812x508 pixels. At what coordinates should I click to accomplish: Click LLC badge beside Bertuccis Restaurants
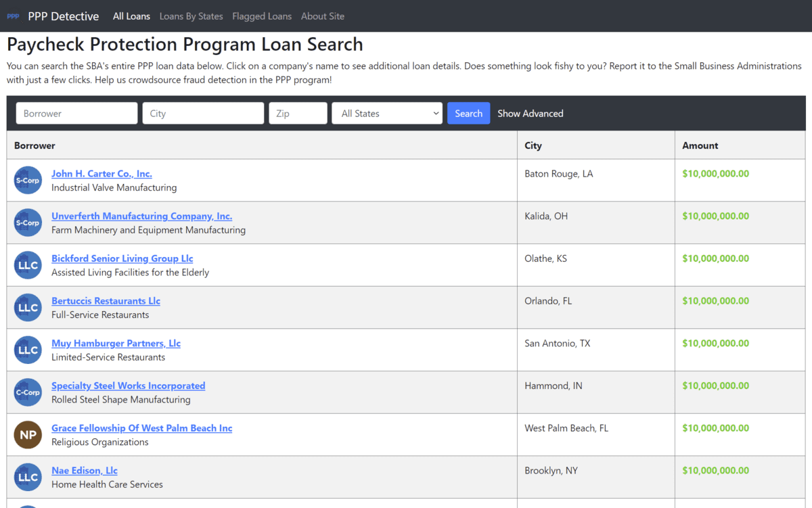pyautogui.click(x=28, y=308)
